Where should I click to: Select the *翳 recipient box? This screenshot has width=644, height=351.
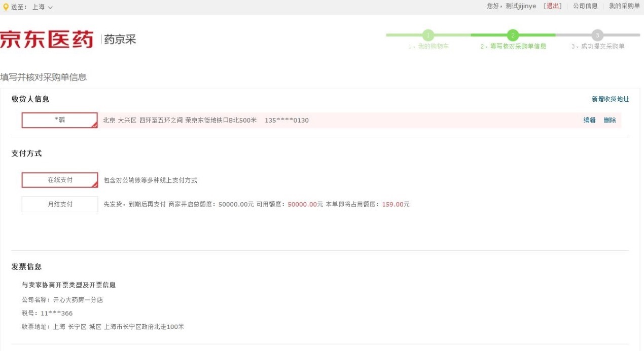pyautogui.click(x=60, y=120)
